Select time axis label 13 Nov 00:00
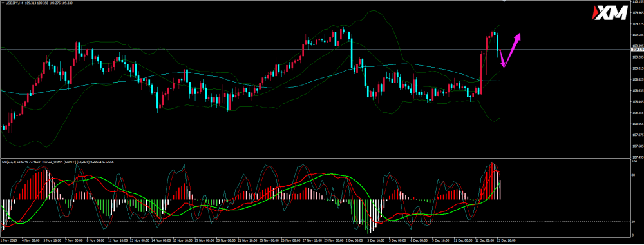Viewport: 644px width, 245px height. [140, 240]
